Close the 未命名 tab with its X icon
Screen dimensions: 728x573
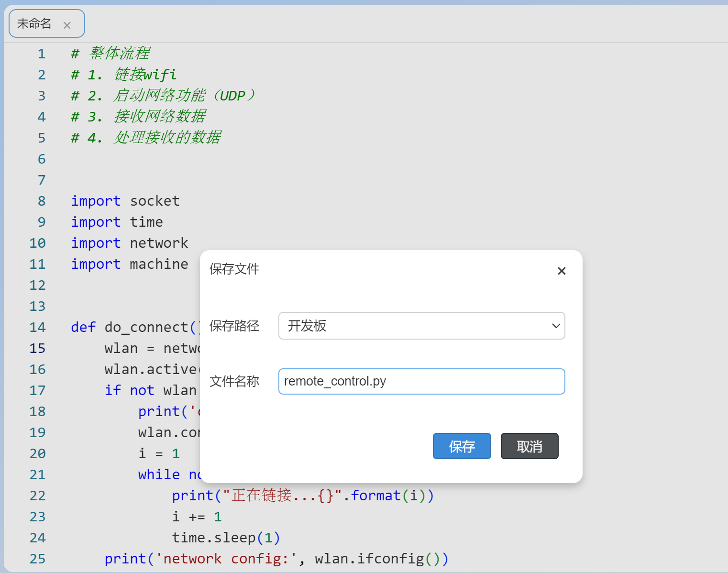pyautogui.click(x=67, y=25)
